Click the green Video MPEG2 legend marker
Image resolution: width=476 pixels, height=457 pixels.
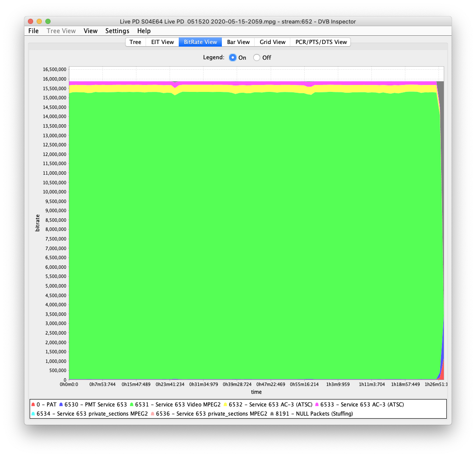tap(132, 405)
